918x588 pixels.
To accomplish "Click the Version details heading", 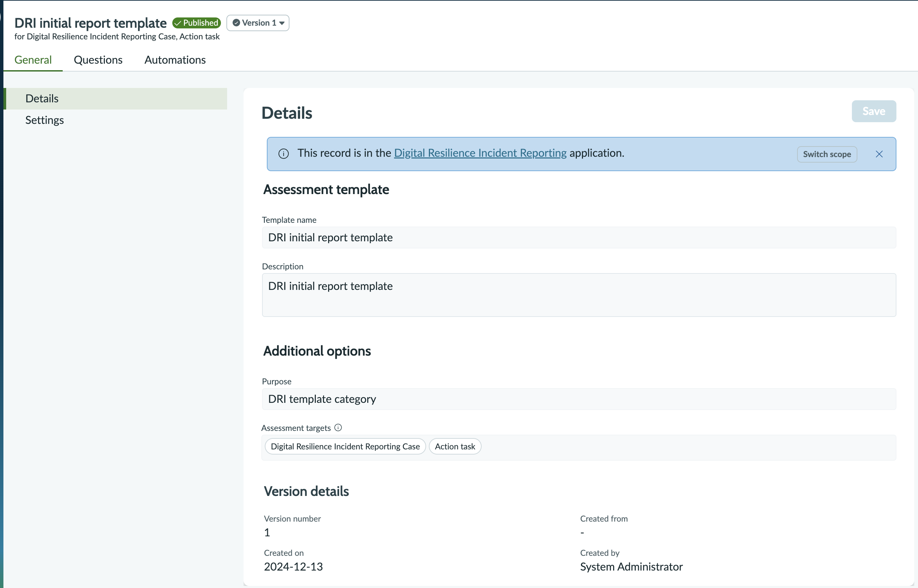I will [x=306, y=491].
